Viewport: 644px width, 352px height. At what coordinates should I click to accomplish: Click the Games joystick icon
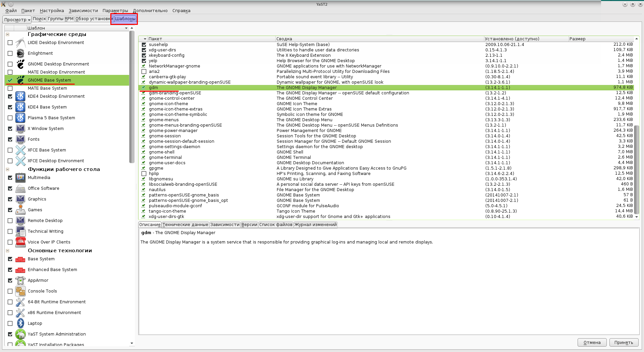pos(20,210)
